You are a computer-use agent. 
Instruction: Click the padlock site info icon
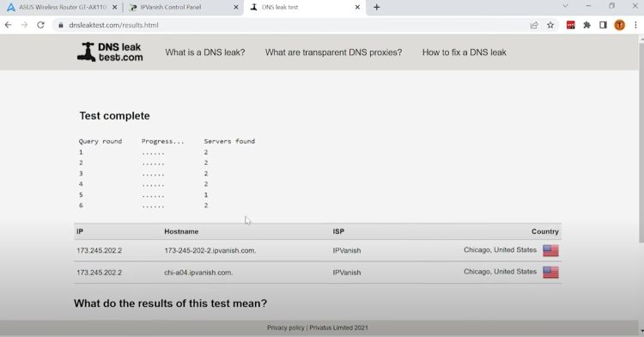pyautogui.click(x=61, y=25)
